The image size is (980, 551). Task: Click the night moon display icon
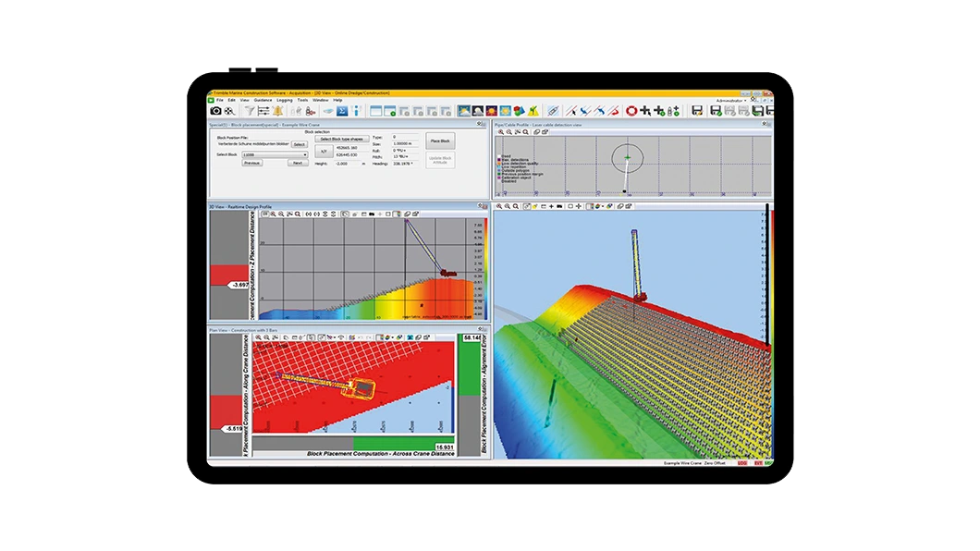click(478, 111)
